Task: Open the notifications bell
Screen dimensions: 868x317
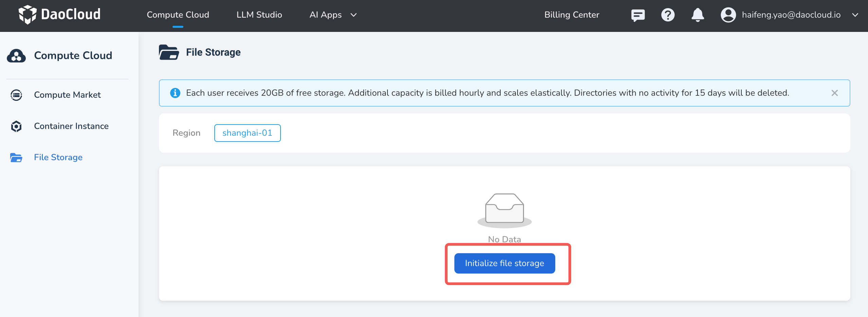Action: pos(698,15)
